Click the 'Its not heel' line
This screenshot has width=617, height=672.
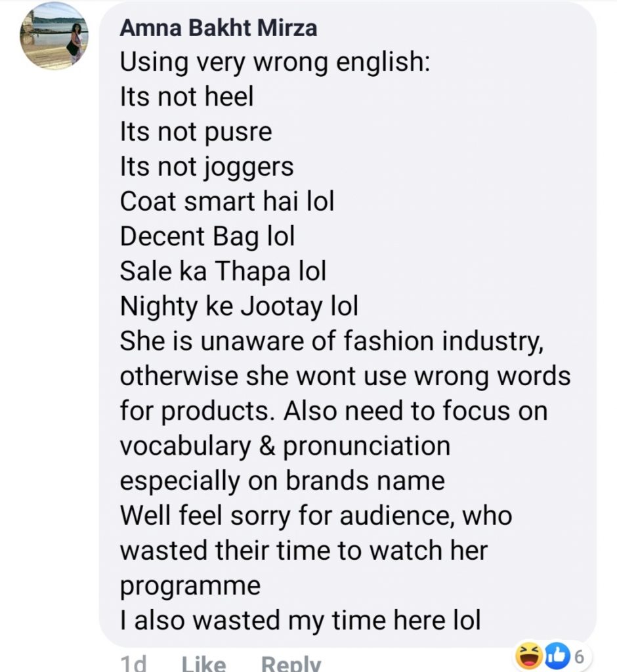pyautogui.click(x=187, y=96)
